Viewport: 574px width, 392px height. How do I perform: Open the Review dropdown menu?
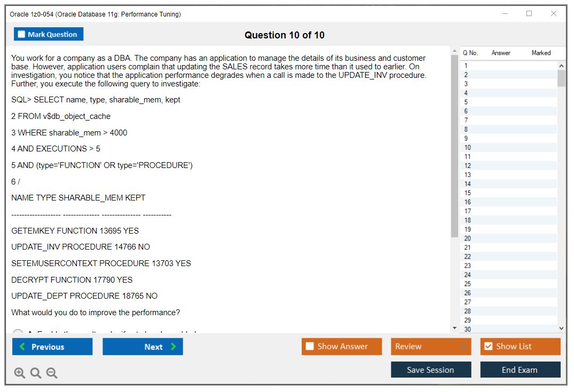[x=430, y=347]
